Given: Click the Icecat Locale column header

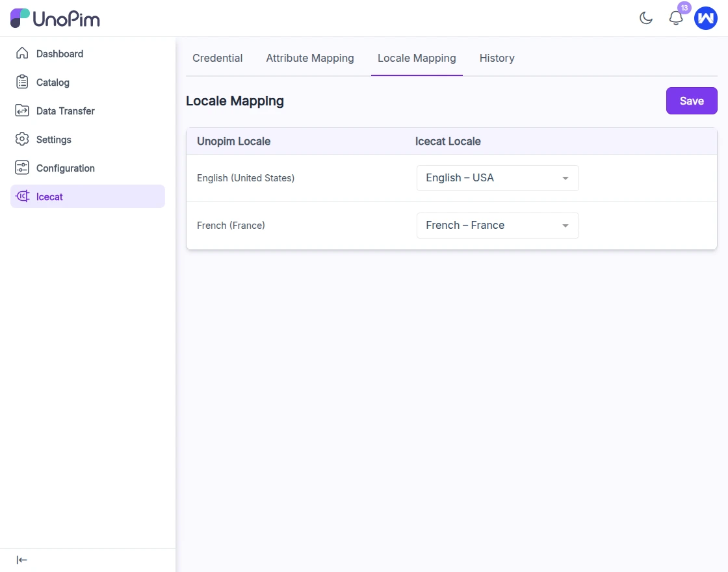Looking at the screenshot, I should tap(448, 141).
